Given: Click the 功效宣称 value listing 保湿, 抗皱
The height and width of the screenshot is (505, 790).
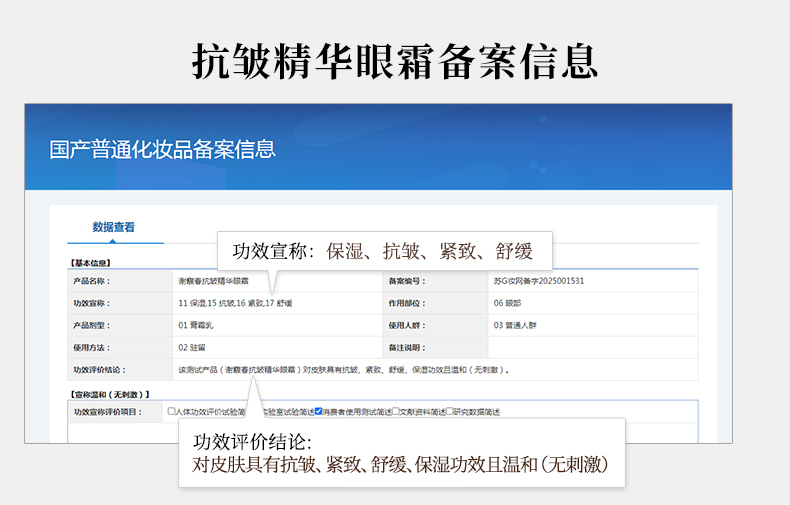Looking at the screenshot, I should [235, 303].
